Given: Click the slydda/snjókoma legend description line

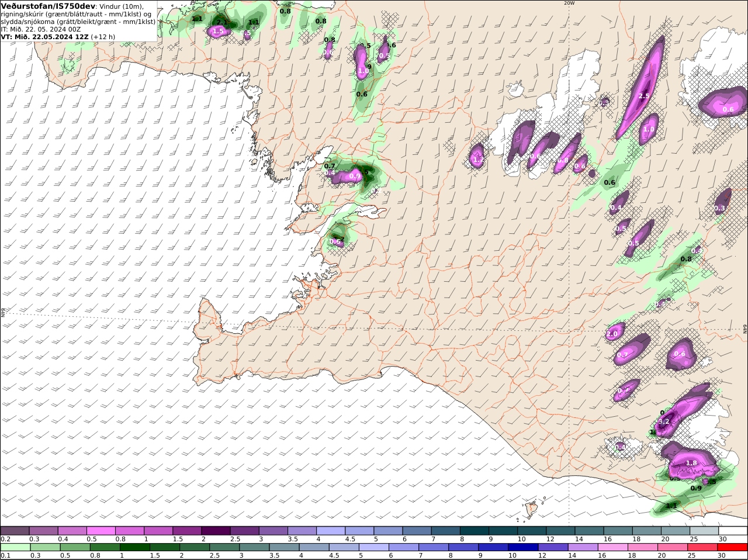Looking at the screenshot, I should (x=78, y=21).
